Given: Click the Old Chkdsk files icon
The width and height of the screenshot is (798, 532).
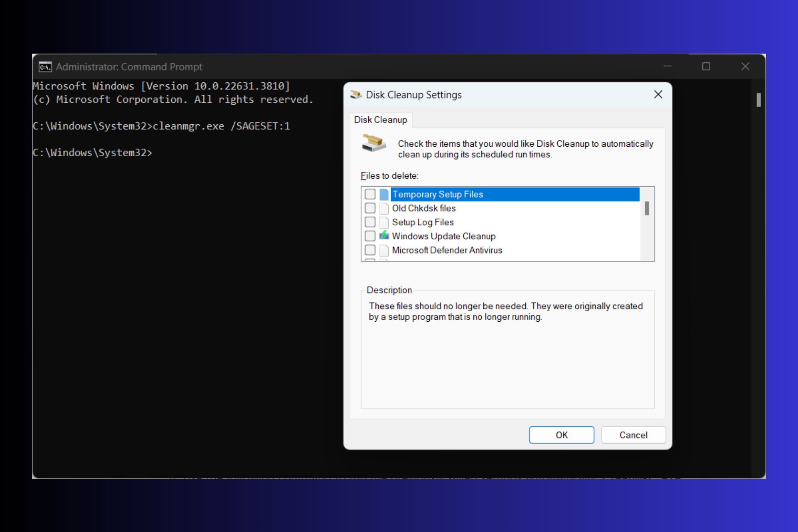Looking at the screenshot, I should [383, 208].
